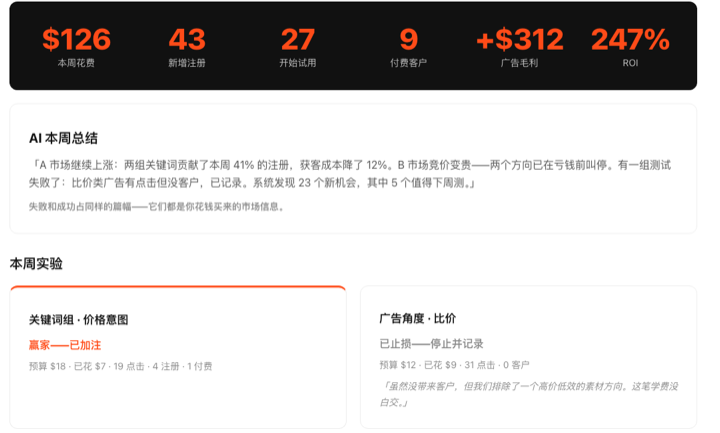Select the 开始试用 label

298,63
